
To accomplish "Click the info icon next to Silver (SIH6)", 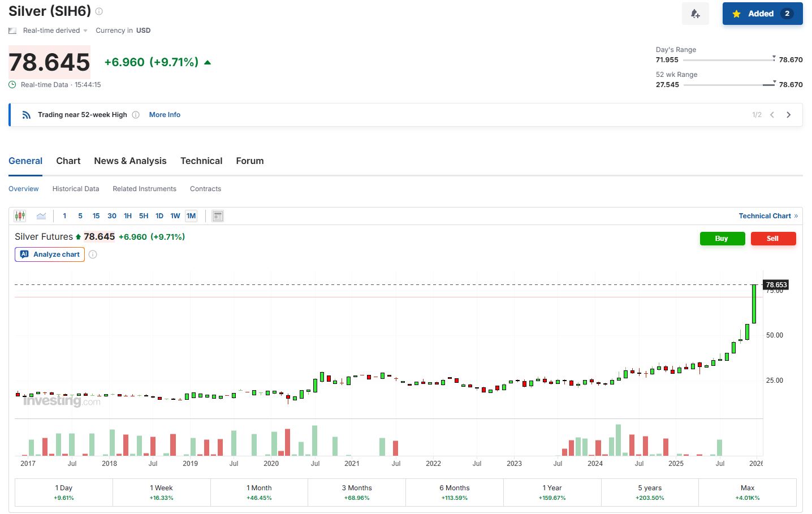I will (99, 11).
